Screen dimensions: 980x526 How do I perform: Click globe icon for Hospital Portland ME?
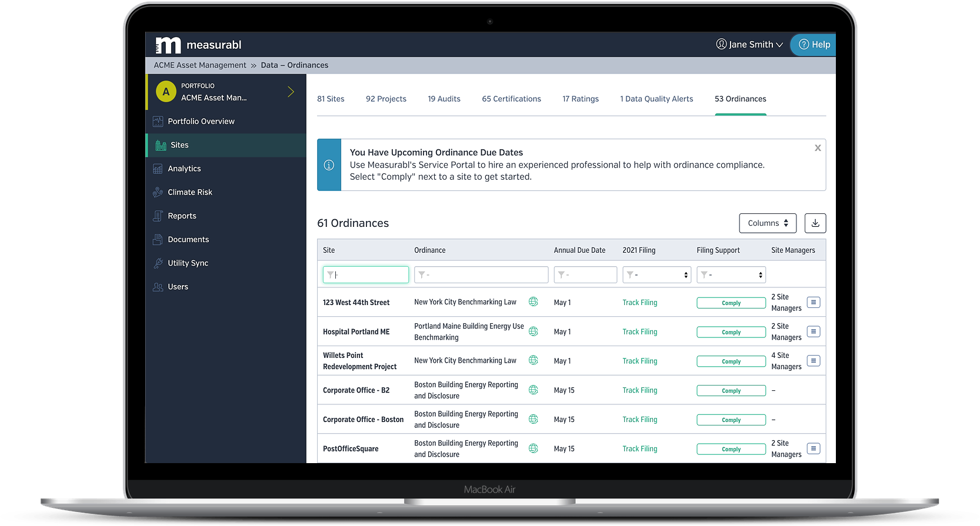tap(534, 331)
